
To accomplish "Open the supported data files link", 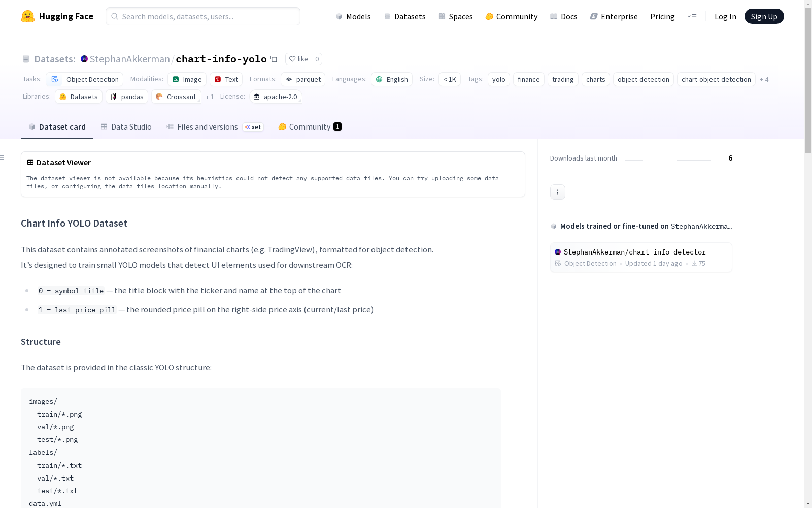I will 346,178.
